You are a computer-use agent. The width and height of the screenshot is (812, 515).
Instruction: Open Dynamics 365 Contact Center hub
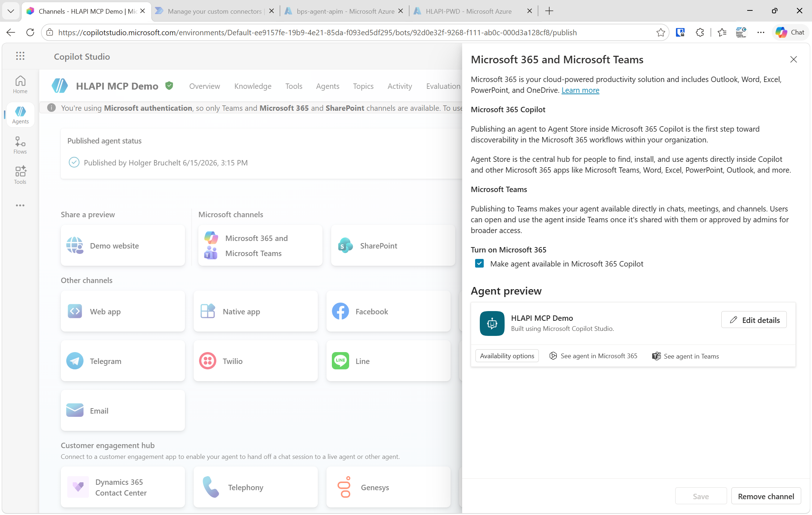pos(123,487)
